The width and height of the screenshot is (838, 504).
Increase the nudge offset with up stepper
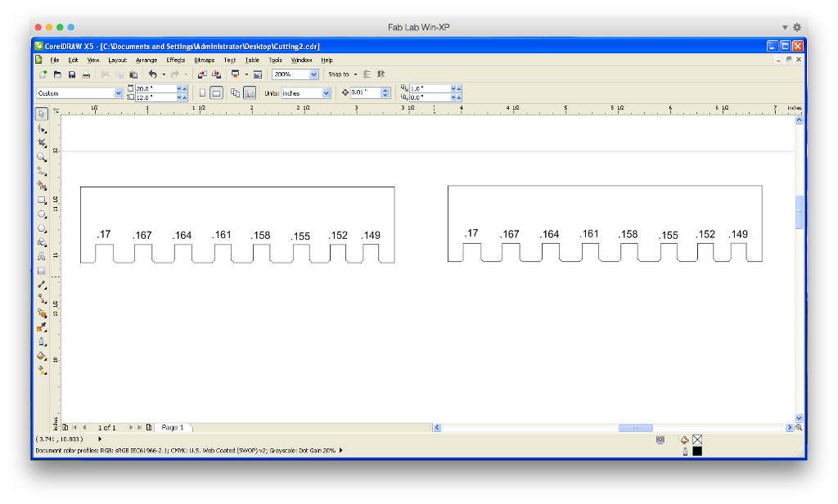click(x=385, y=90)
